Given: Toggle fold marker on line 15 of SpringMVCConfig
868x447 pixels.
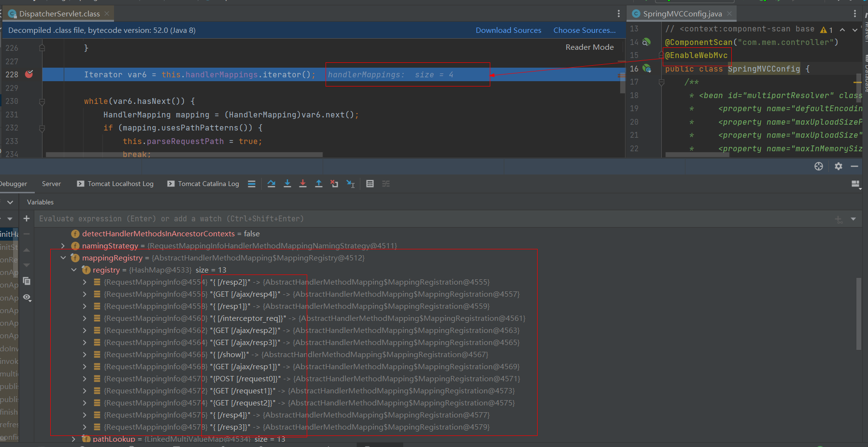Looking at the screenshot, I should click(661, 55).
